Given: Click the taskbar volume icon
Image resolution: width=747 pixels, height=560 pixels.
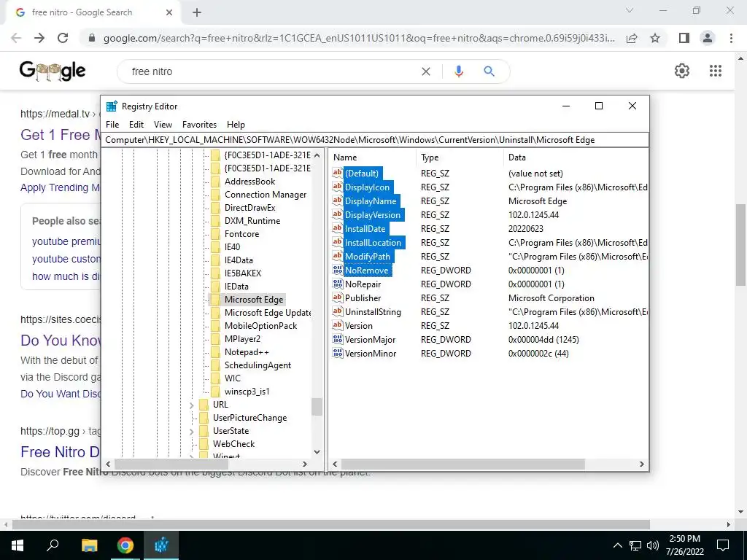Looking at the screenshot, I should point(653,545).
